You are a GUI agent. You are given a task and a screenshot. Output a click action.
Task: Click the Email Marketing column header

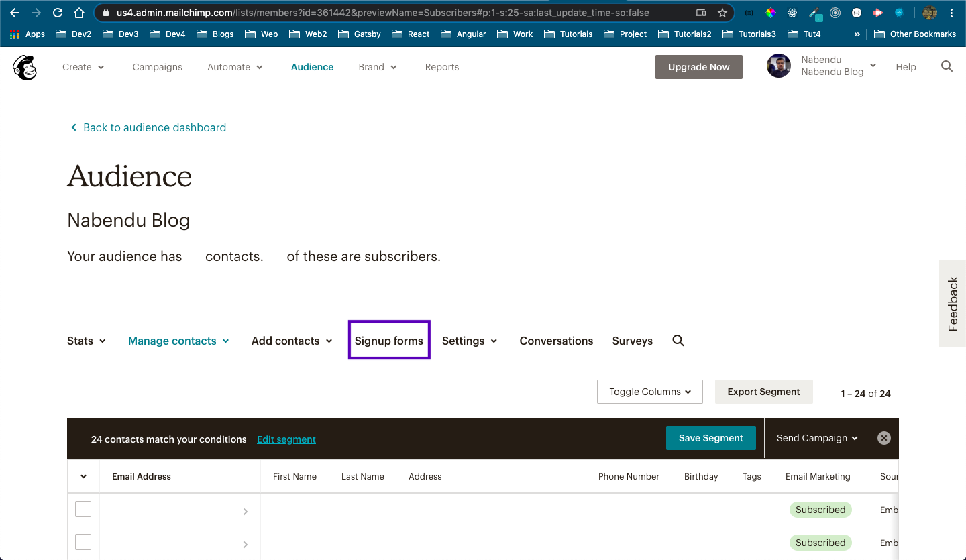[818, 476]
